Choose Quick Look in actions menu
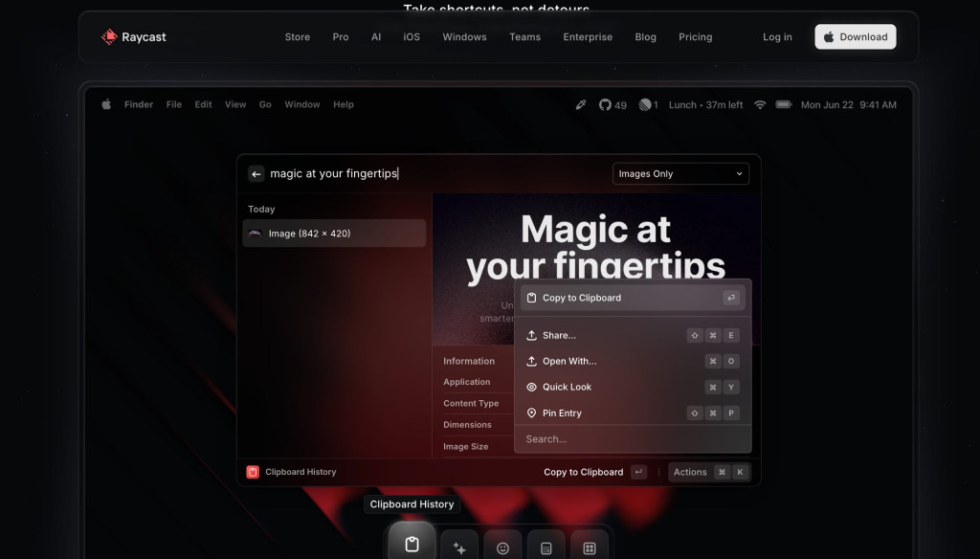Screen dimensions: 980x559 point(633,387)
